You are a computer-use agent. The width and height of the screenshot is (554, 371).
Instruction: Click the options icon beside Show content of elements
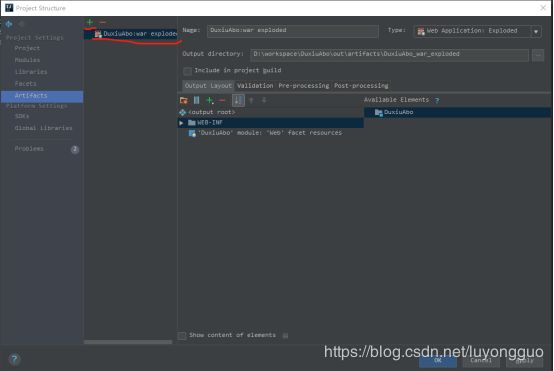(x=285, y=335)
